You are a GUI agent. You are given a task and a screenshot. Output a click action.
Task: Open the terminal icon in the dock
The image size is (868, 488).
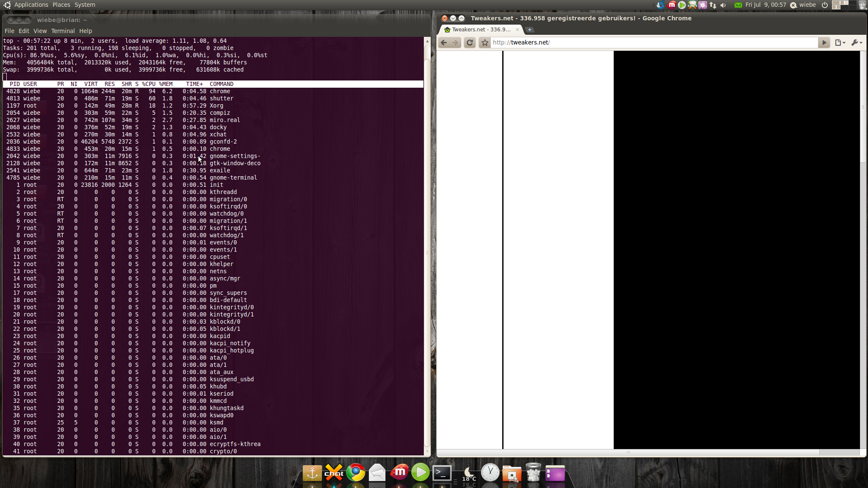[442, 473]
